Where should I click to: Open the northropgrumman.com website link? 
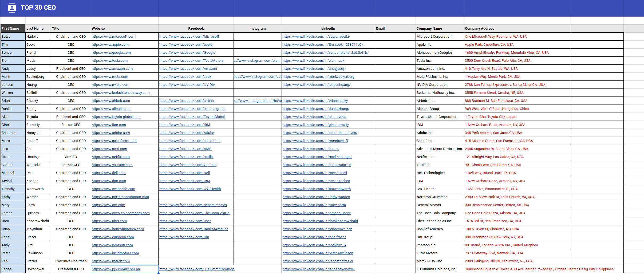[120, 197]
